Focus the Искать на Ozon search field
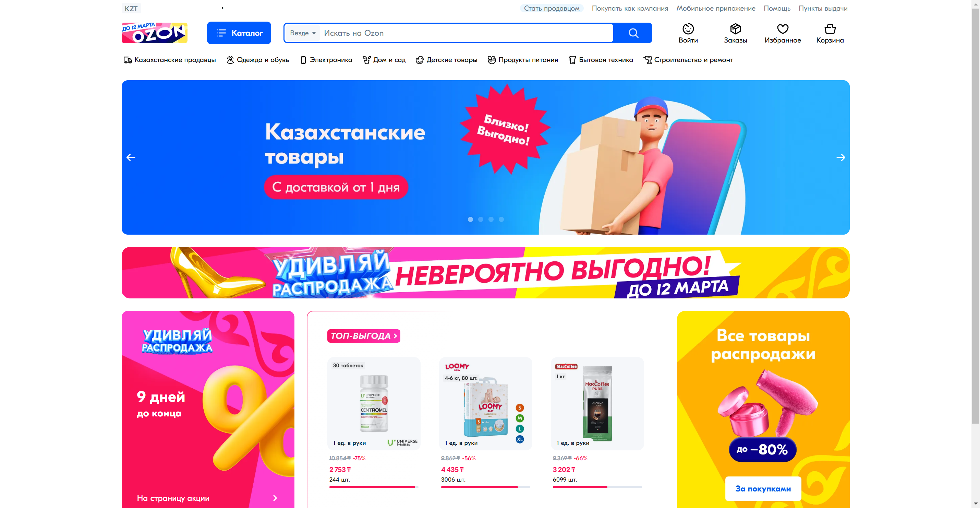Screen dimensions: 980x508 pyautogui.click(x=467, y=33)
